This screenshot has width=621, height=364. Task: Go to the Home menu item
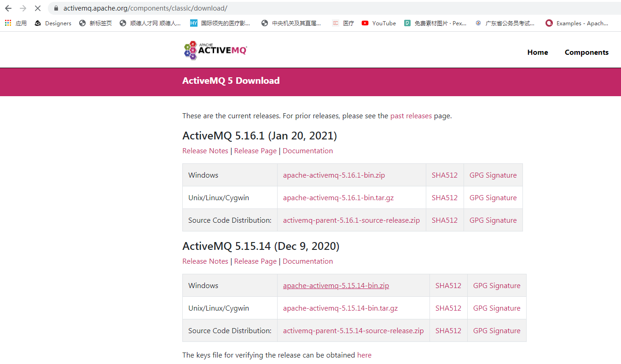pos(537,52)
